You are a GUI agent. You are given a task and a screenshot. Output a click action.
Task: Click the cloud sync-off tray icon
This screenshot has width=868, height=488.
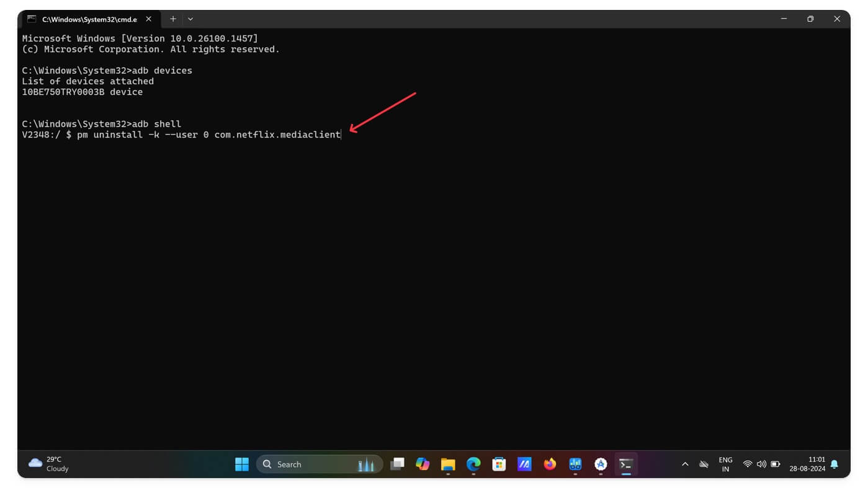coord(704,464)
